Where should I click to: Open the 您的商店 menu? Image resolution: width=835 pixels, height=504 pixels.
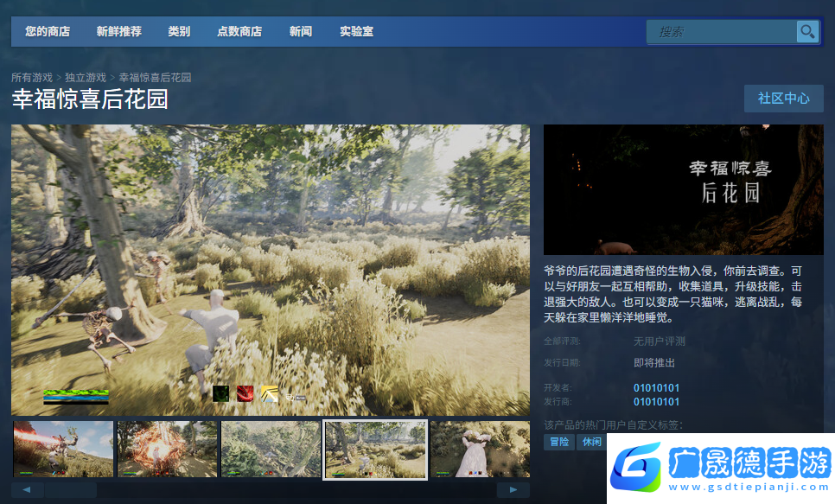tap(48, 32)
